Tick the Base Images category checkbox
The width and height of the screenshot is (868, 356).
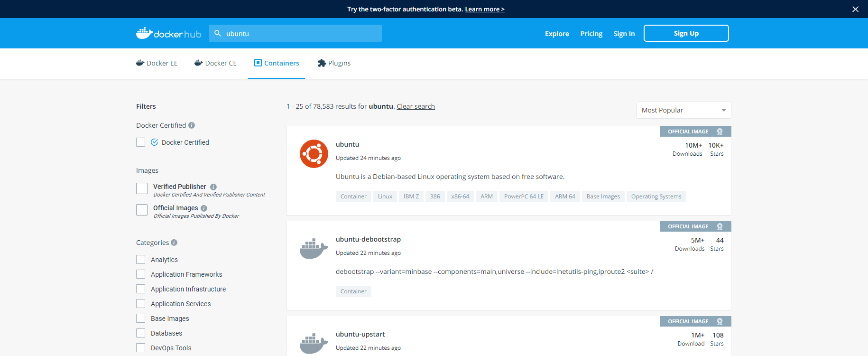[140, 318]
